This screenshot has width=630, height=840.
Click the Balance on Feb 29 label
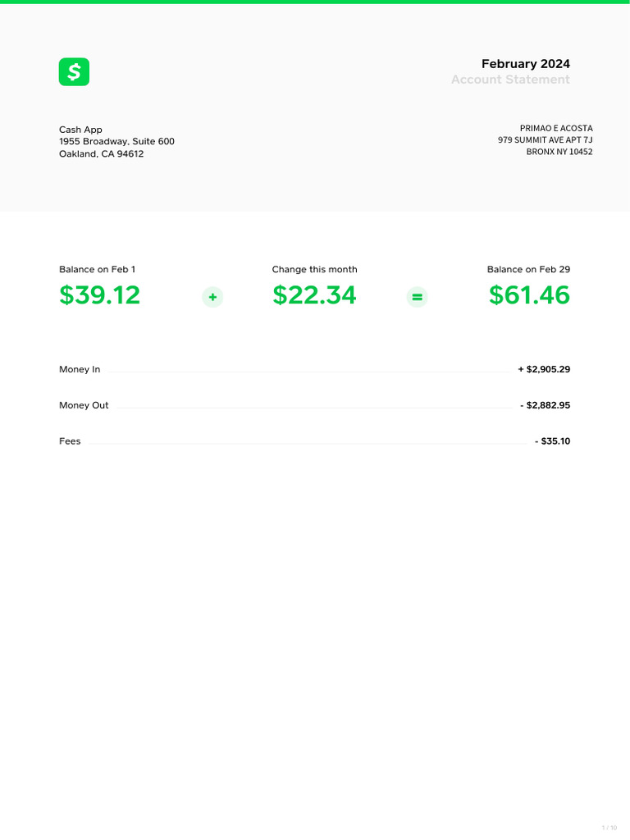click(528, 270)
